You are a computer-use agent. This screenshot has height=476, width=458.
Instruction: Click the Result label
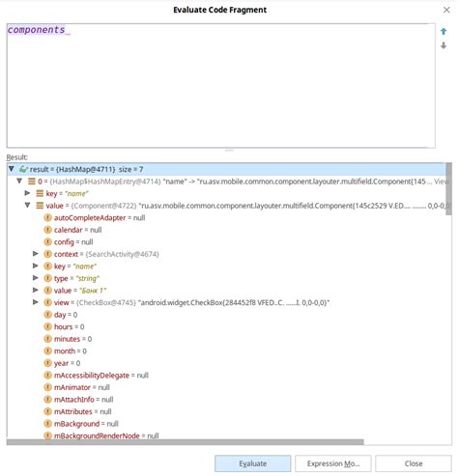point(17,157)
